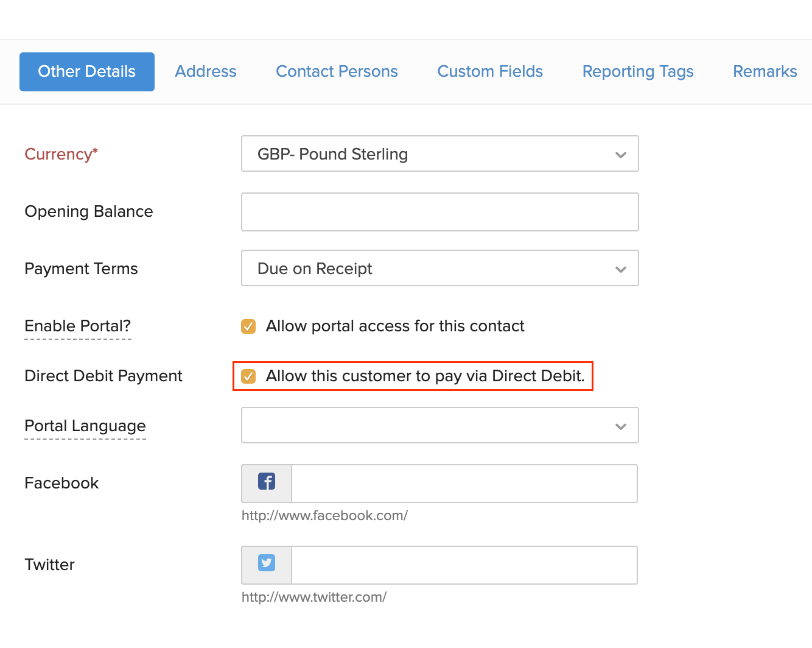Select the Custom Fields tab label
Viewport: 812px width, 648px height.
pos(490,71)
